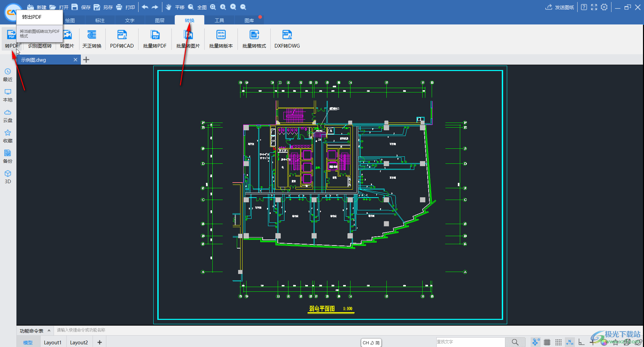Open the settings gear icon
This screenshot has width=644, height=347.
point(604,7)
